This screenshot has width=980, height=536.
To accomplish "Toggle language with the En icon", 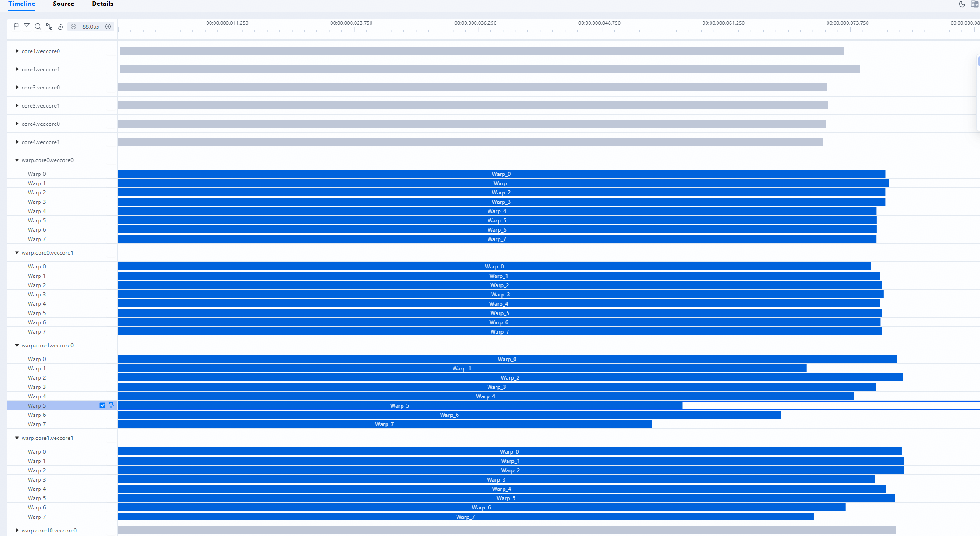I will (x=975, y=4).
